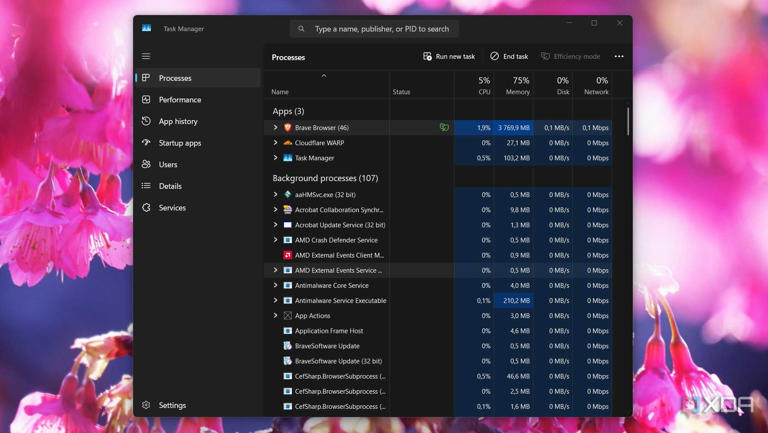Click the App Actions process icon
This screenshot has width=768, height=433.
pyautogui.click(x=288, y=316)
